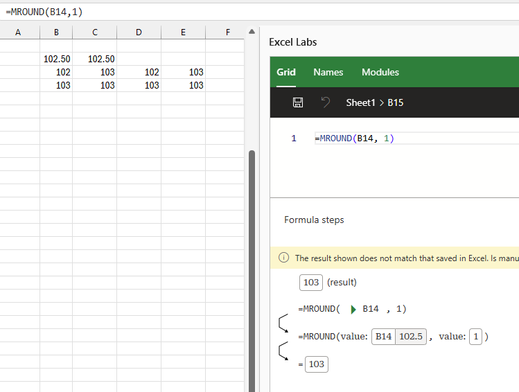The image size is (519, 392).
Task: Click the 103 result box
Action: coord(311,282)
